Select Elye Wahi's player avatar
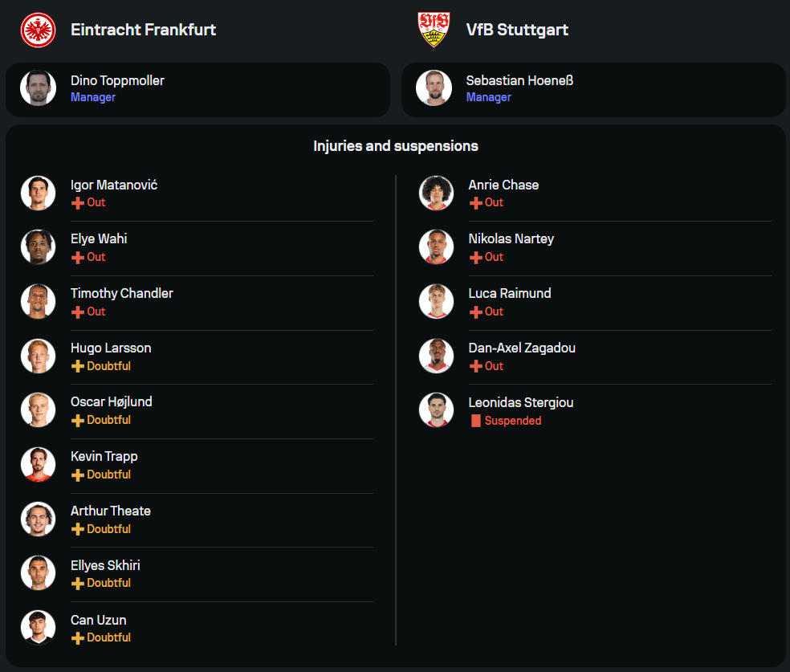 point(38,246)
